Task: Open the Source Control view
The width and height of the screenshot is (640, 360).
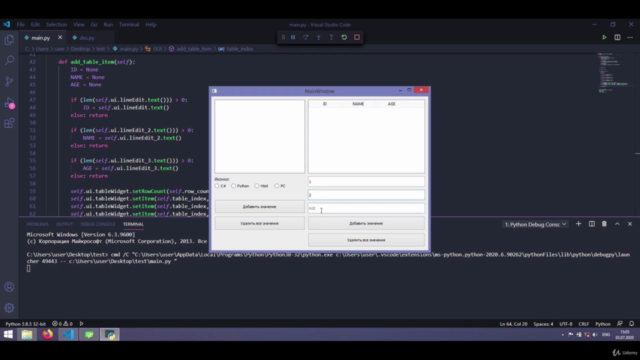Action: pyautogui.click(x=9, y=81)
